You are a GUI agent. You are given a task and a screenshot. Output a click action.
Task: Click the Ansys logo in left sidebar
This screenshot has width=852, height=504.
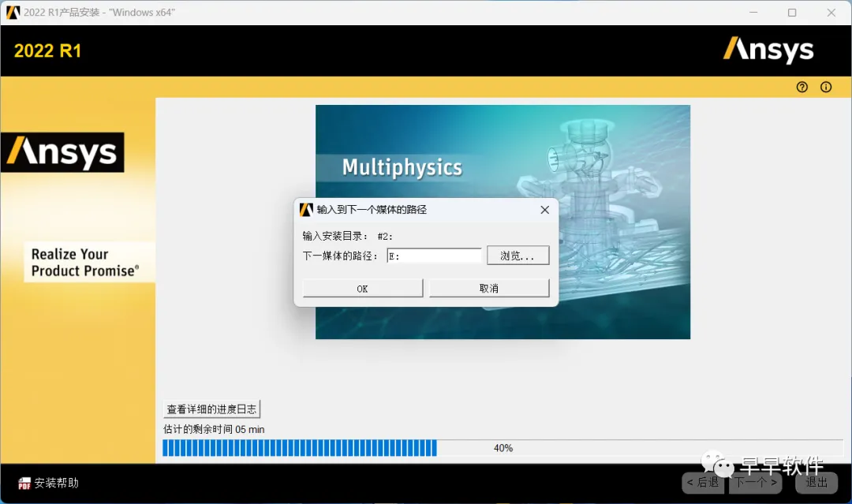[62, 152]
